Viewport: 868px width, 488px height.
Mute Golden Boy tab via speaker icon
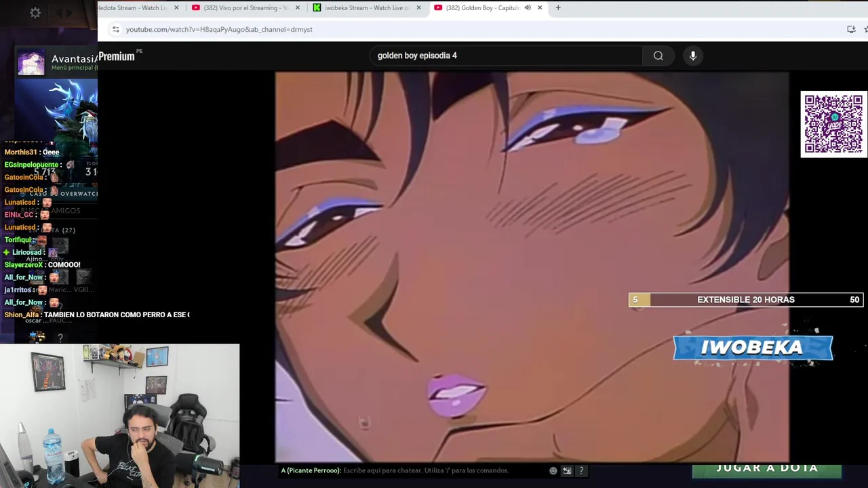click(528, 7)
